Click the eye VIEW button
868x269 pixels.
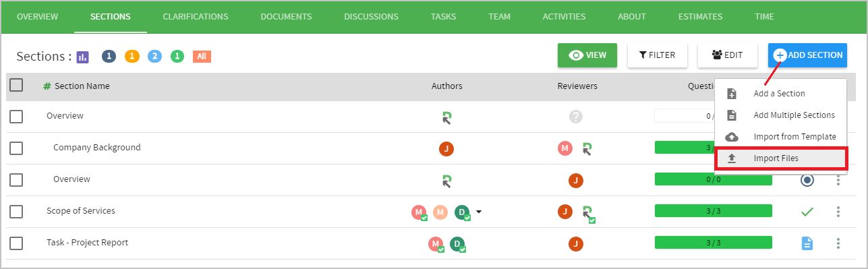[x=587, y=55]
